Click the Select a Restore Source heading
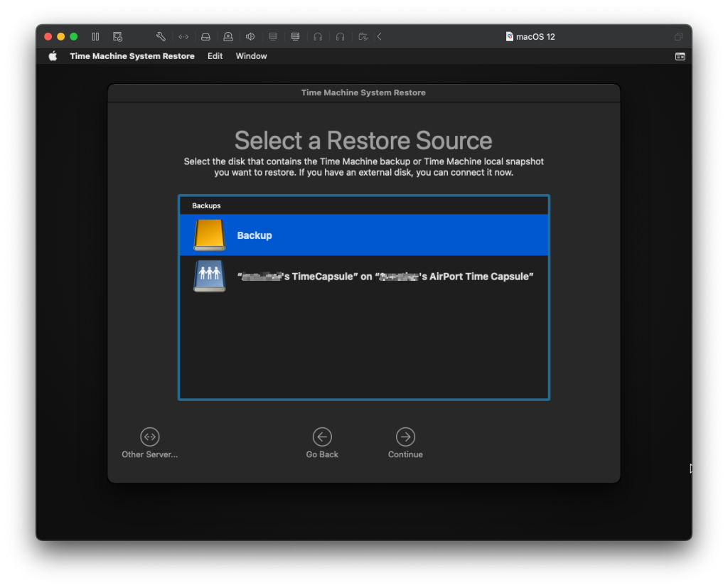Screen dimensions: 728x588 click(363, 140)
